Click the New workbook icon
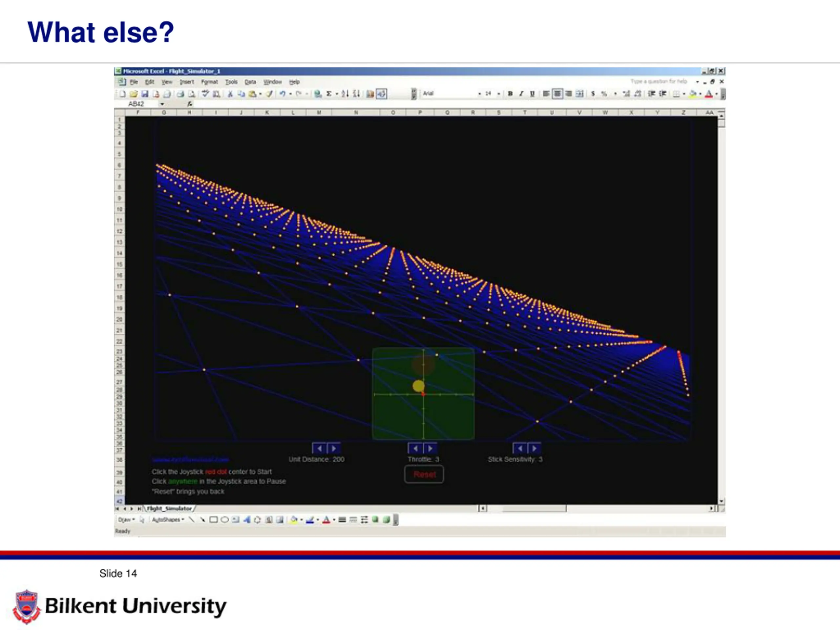Viewport: 840px width, 630px height. coord(122,94)
